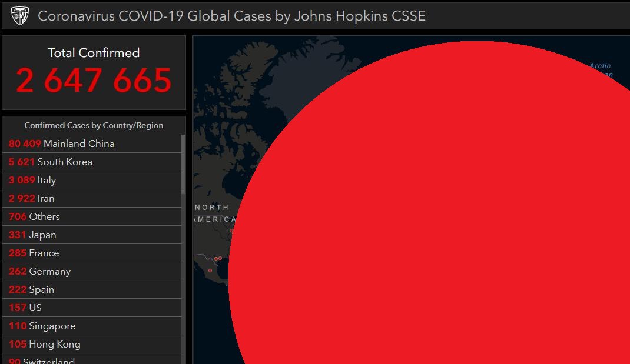This screenshot has width=630, height=364.
Task: Select the Germany row
Action: pos(92,271)
